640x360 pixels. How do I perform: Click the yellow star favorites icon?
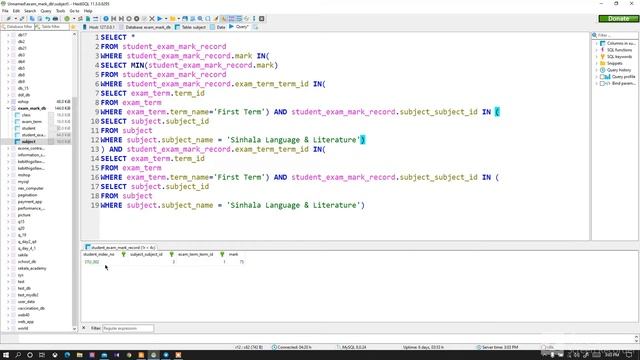coord(73,27)
